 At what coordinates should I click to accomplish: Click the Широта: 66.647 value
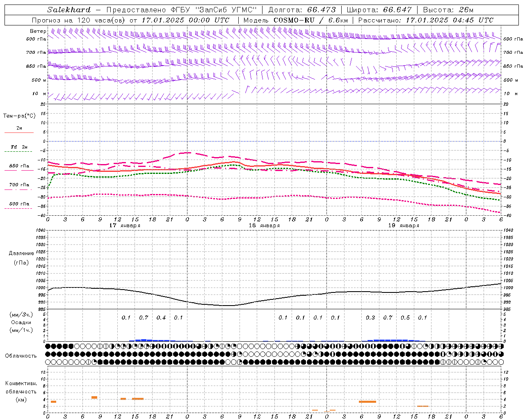click(x=379, y=10)
